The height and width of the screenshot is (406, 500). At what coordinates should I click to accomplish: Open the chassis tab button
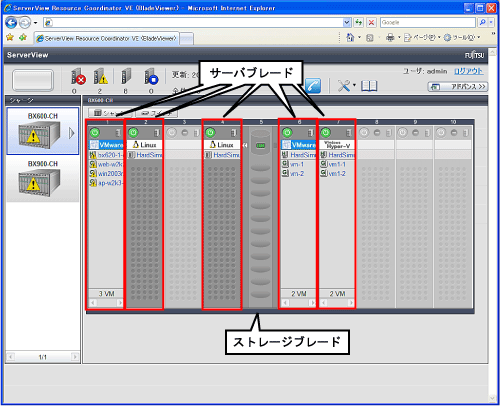110,113
